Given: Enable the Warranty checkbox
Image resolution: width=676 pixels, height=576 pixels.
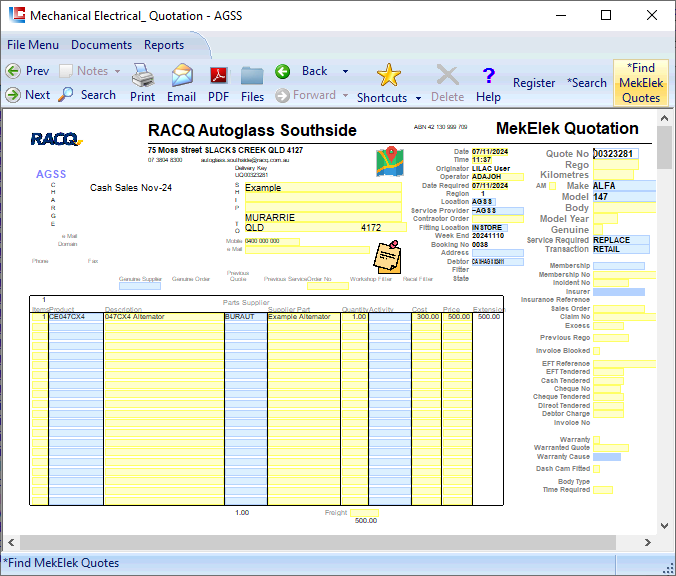Looking at the screenshot, I should point(596,439).
